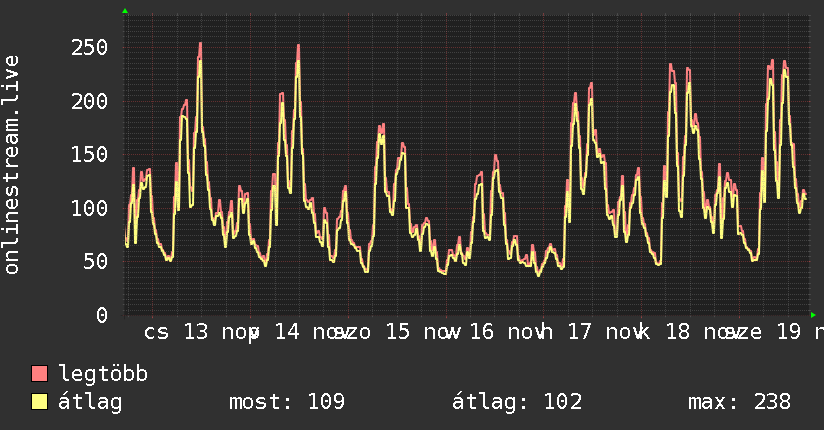Select the legtöbb legend label
824x430 pixels.
click(103, 373)
